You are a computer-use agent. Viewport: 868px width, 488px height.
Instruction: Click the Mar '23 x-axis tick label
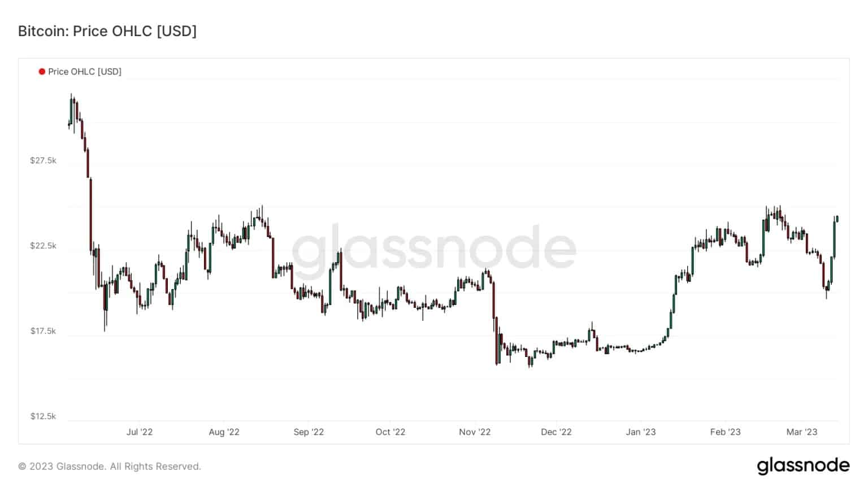[x=802, y=432]
